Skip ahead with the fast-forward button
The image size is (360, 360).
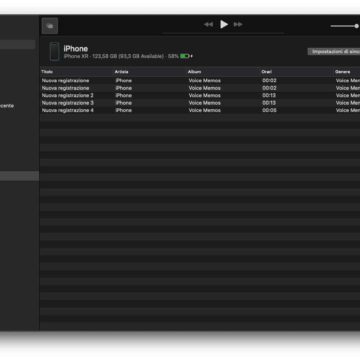(x=238, y=24)
